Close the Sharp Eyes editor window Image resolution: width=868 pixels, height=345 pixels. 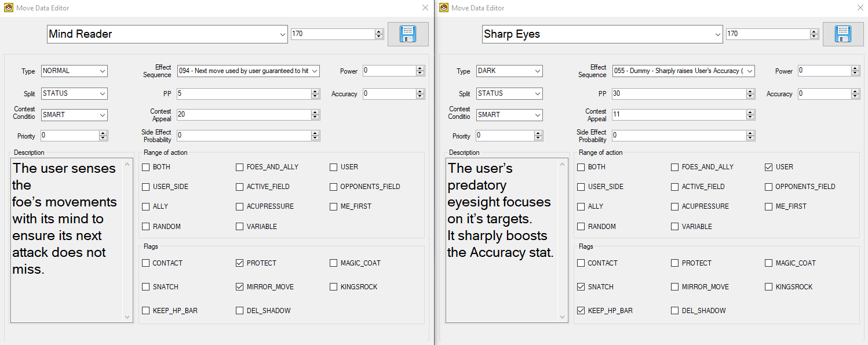860,8
